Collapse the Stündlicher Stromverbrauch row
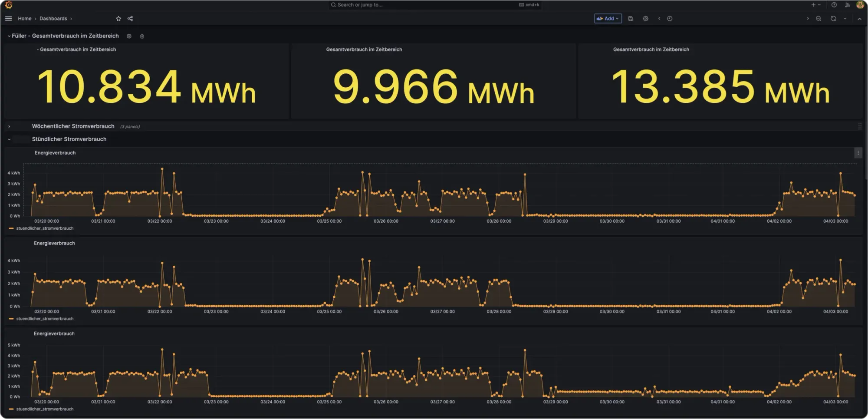The image size is (868, 419). coord(9,139)
